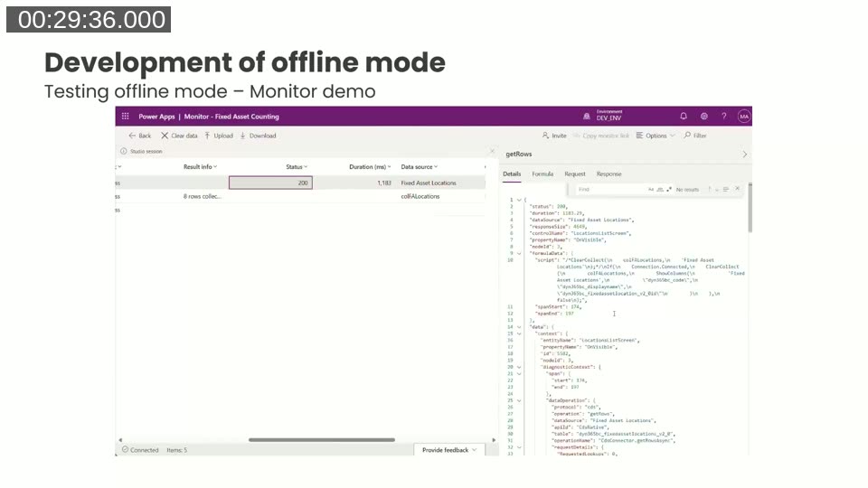Click the colFALocations data source cell
868x488 pixels.
420,196
